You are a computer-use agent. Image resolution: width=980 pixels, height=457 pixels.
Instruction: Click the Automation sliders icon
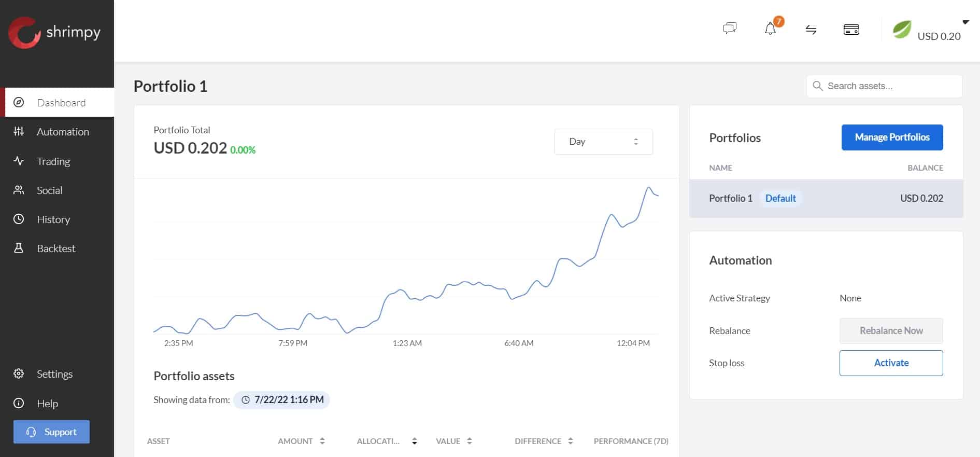[19, 131]
